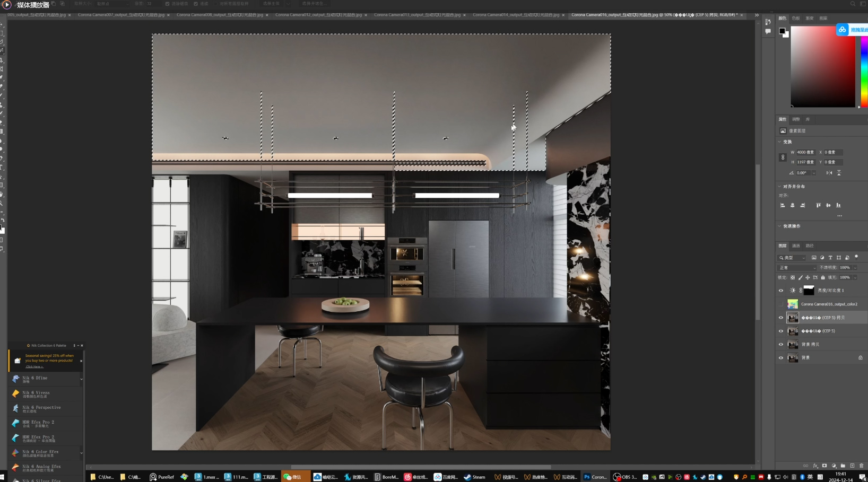Toggle visibility of (CEP 5) 拷贝 layer
Image resolution: width=868 pixels, height=482 pixels.
coord(781,318)
